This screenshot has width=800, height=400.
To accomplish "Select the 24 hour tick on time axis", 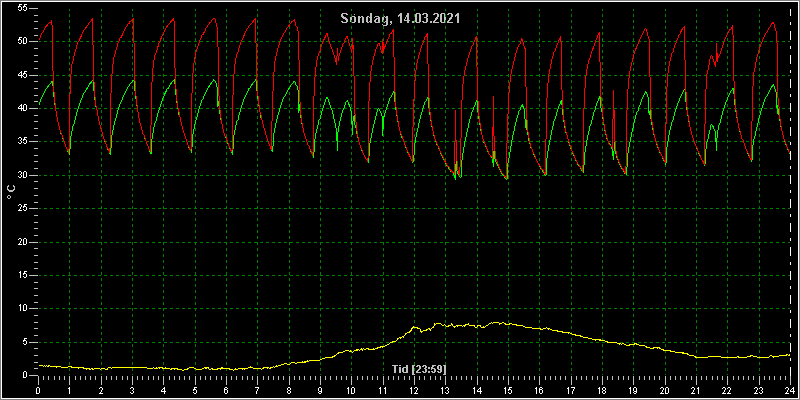I will click(x=790, y=390).
